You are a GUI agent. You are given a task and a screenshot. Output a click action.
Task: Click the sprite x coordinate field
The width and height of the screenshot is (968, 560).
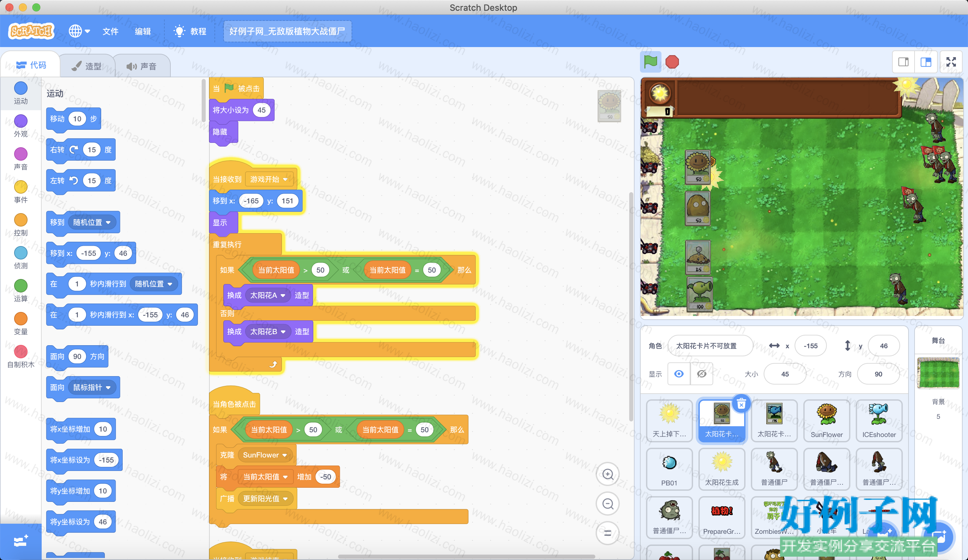pos(810,346)
